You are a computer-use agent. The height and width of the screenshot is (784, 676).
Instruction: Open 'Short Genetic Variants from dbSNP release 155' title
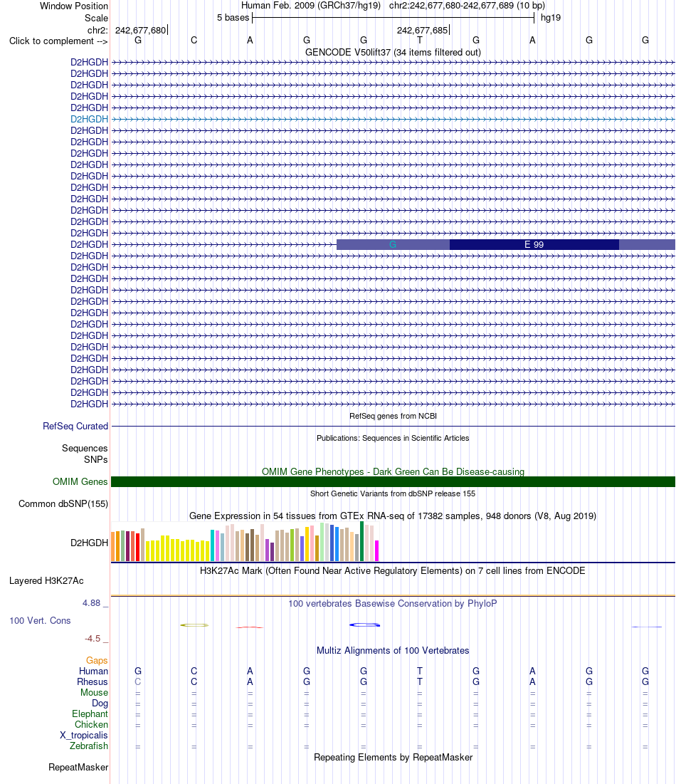(393, 493)
